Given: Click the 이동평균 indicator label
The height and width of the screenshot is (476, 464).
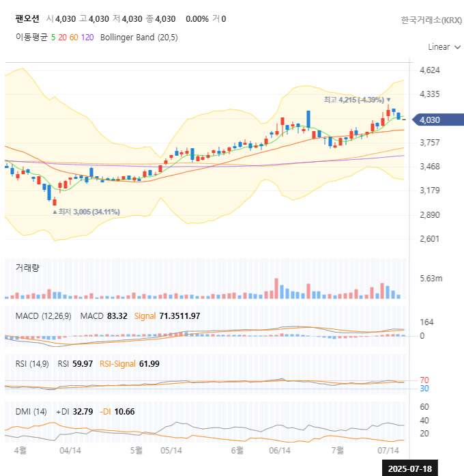Looking at the screenshot, I should tap(32, 38).
